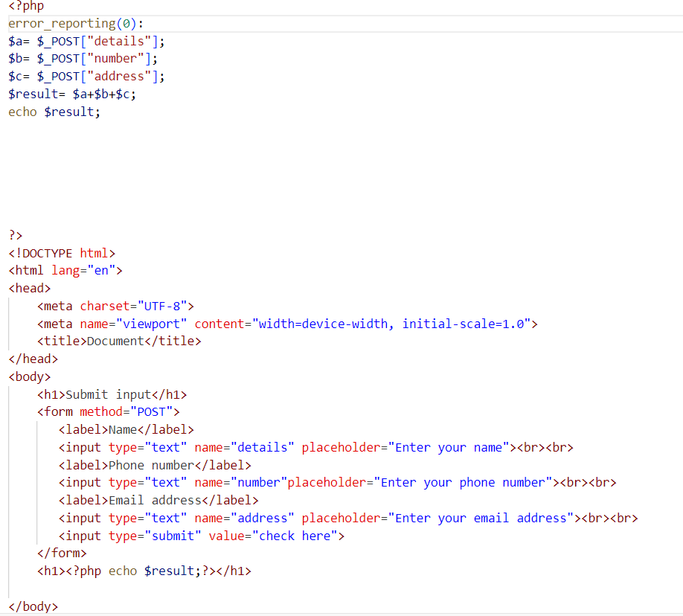This screenshot has height=616, width=683.
Task: Click the input name="address" line
Action: coord(348,518)
